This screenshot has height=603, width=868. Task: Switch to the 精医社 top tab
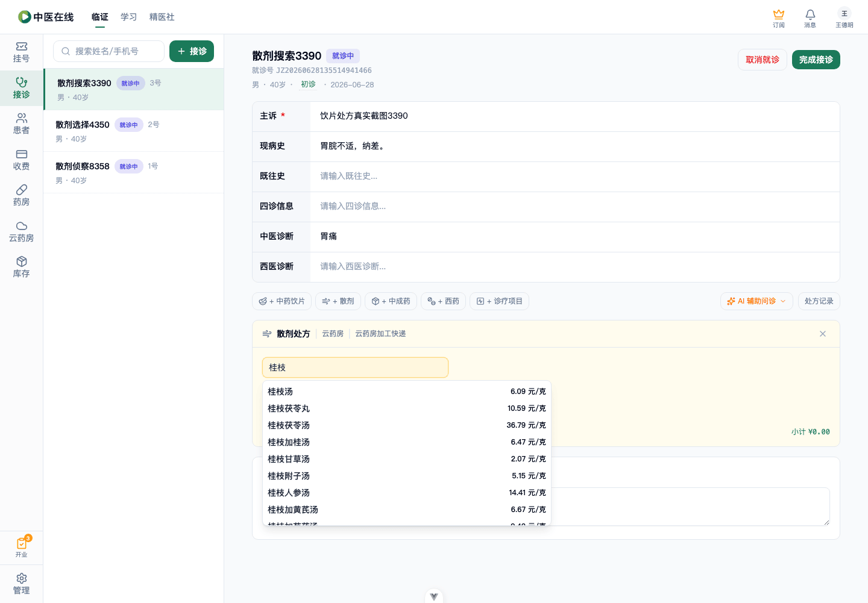click(x=162, y=17)
